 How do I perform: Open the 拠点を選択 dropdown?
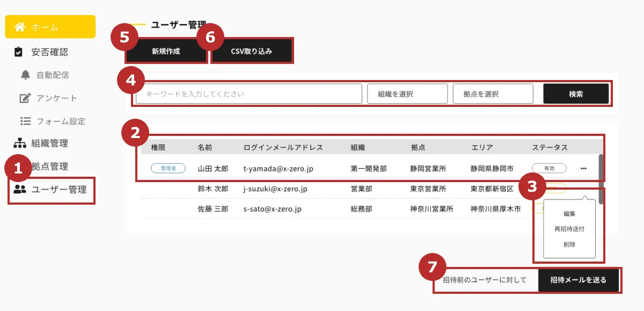(493, 93)
